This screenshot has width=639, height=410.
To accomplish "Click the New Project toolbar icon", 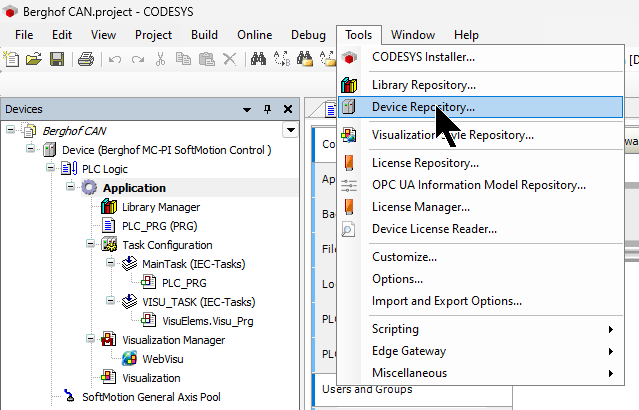I will click(11, 59).
